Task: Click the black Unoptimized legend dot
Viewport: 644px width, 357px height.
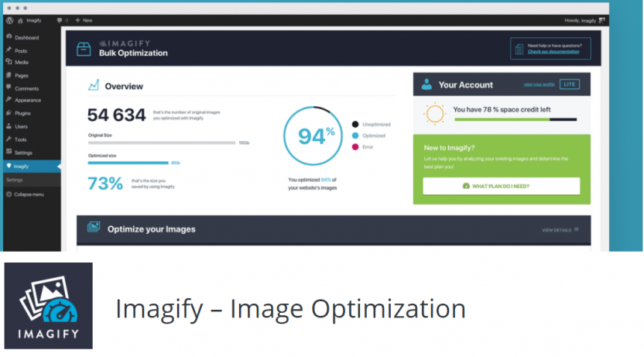Action: pos(355,124)
